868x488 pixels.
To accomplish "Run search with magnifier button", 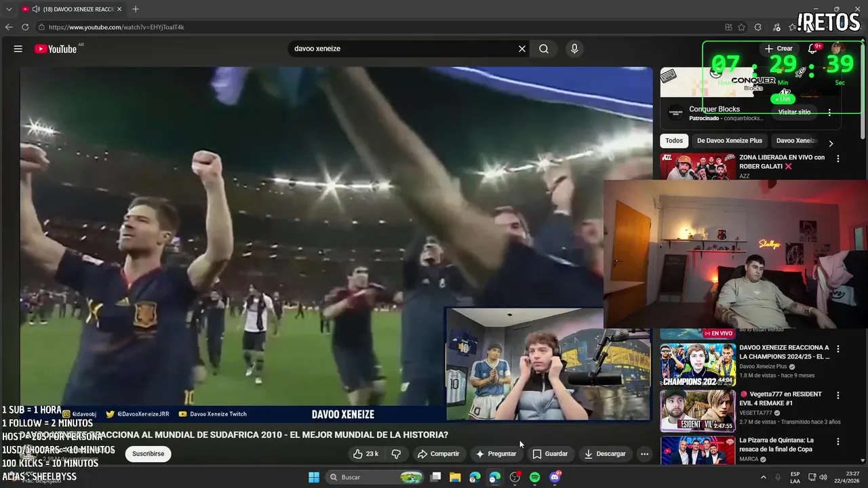I will click(544, 49).
